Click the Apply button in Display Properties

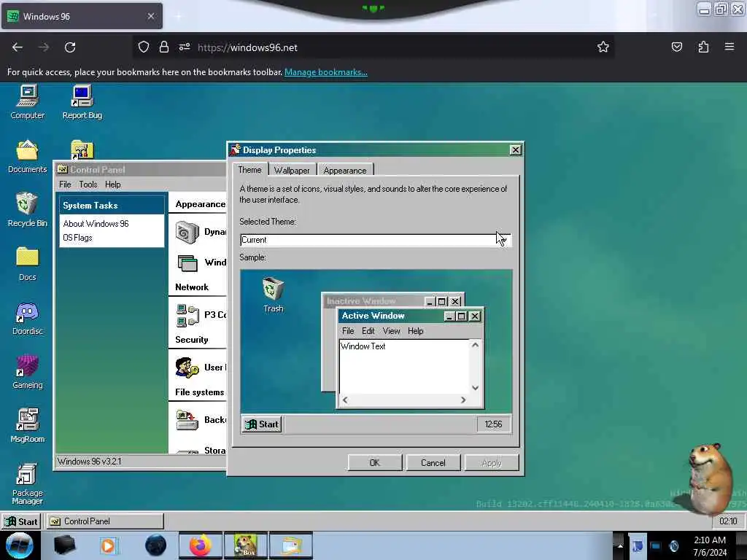point(492,463)
